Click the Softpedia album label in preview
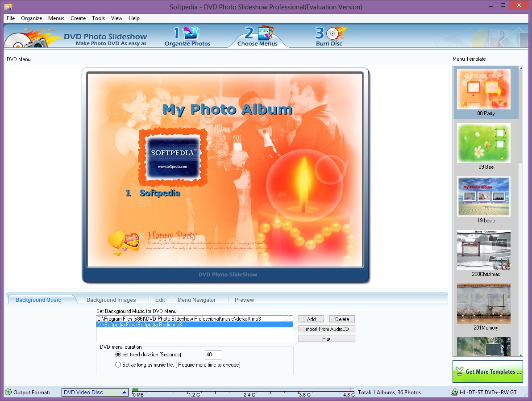 tap(160, 193)
